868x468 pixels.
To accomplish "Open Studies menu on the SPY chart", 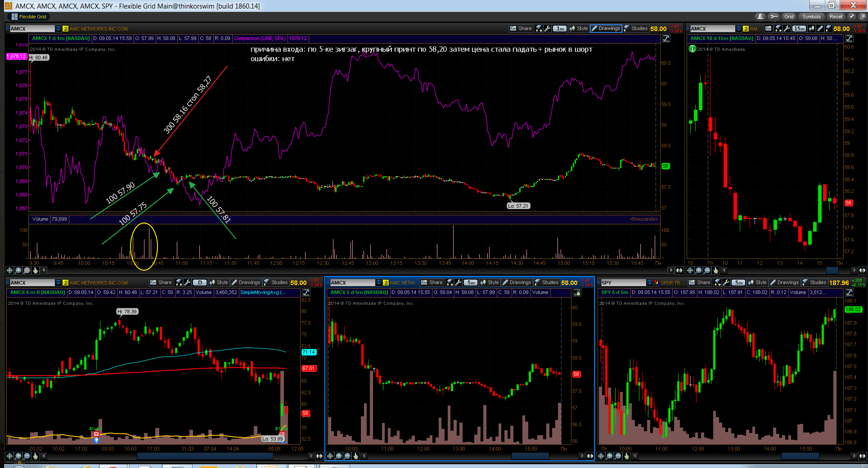I will coord(814,282).
